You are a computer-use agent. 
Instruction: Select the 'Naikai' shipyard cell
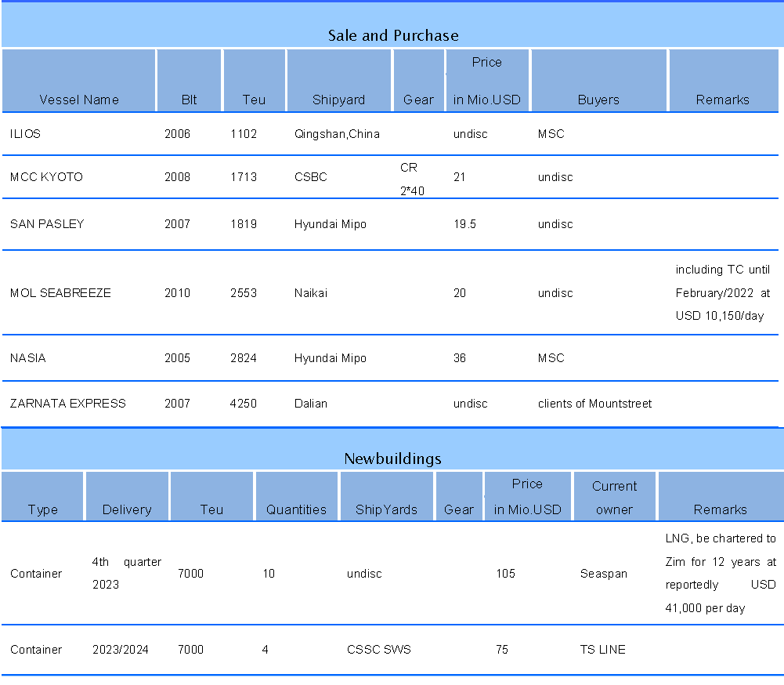310,293
